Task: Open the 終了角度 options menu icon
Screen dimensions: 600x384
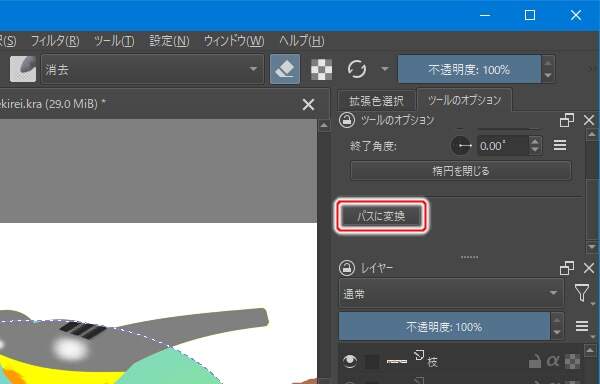Action: pos(560,145)
